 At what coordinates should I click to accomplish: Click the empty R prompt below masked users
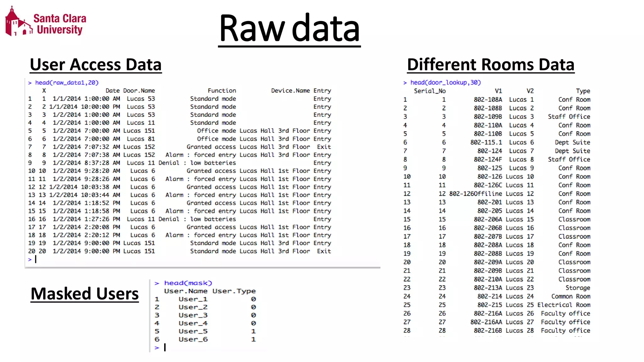tap(160, 348)
